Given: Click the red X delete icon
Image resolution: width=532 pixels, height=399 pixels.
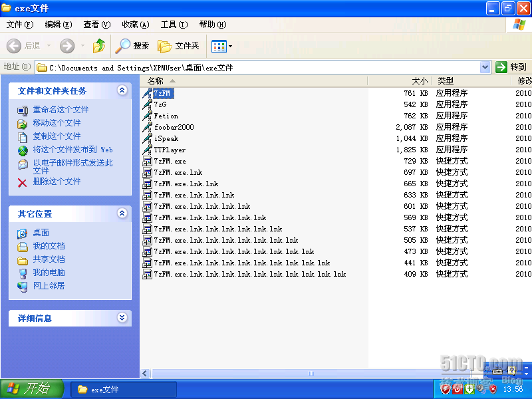Looking at the screenshot, I should [23, 184].
